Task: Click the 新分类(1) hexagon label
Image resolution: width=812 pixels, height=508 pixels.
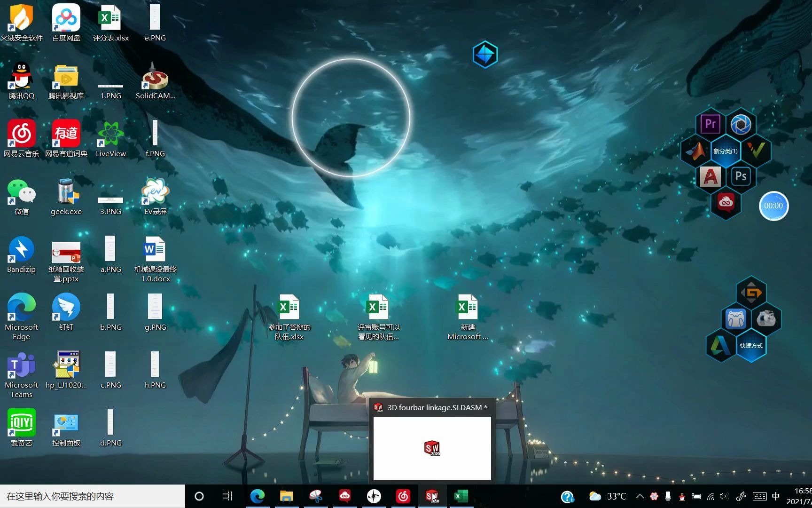Action: pyautogui.click(x=726, y=151)
